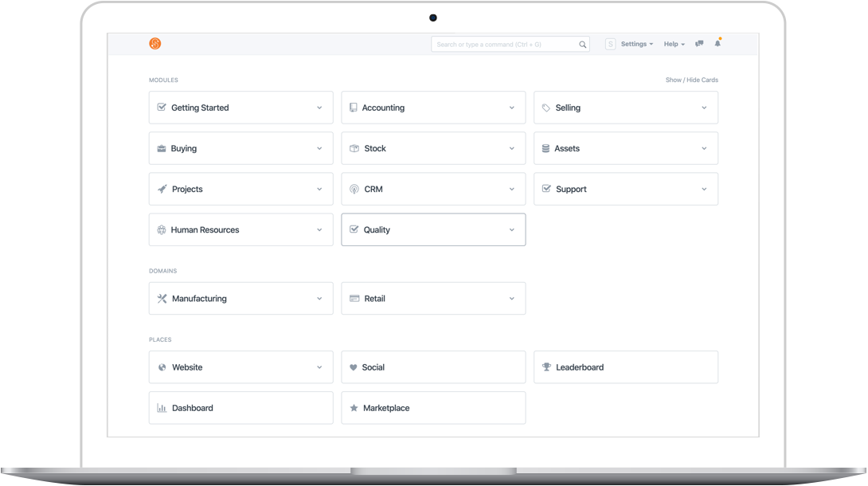
Task: Click the cart icon on the Buying card
Action: pyautogui.click(x=160, y=148)
